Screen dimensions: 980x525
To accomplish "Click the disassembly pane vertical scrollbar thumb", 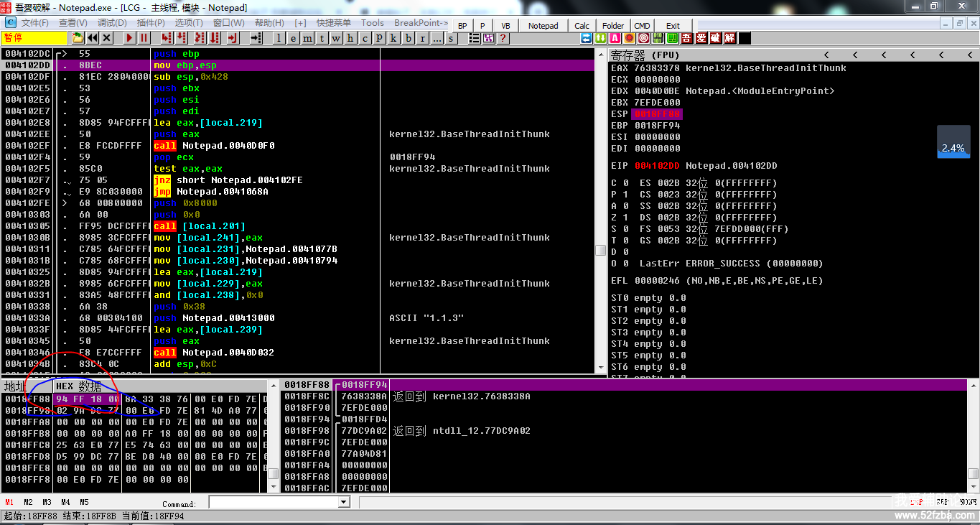I will point(600,250).
